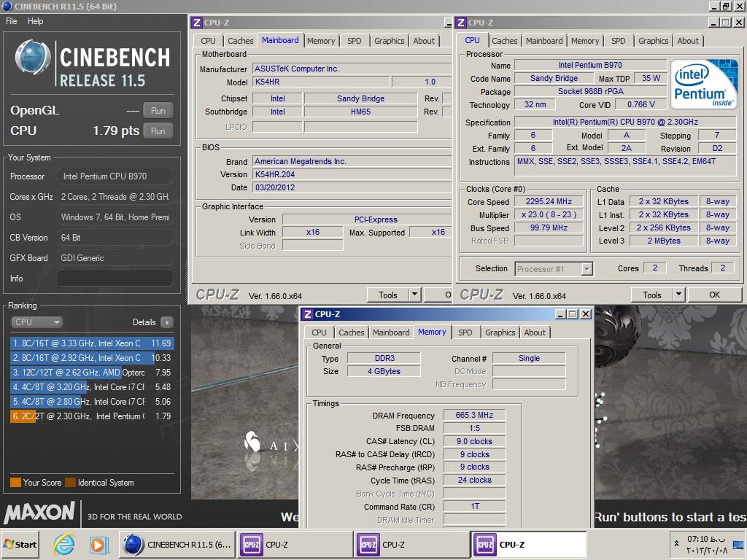Click the Windows Start button
The image size is (747, 560).
20,544
